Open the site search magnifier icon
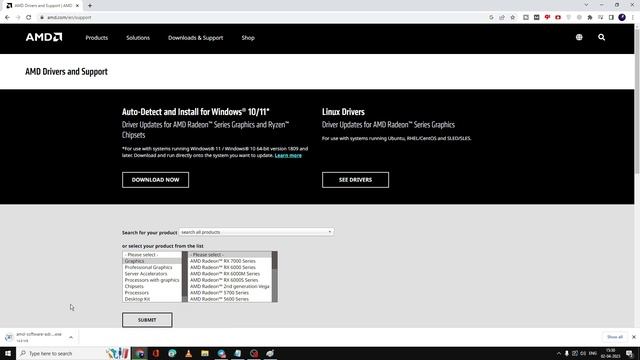Viewport: 640px width, 360px height. pos(602,37)
